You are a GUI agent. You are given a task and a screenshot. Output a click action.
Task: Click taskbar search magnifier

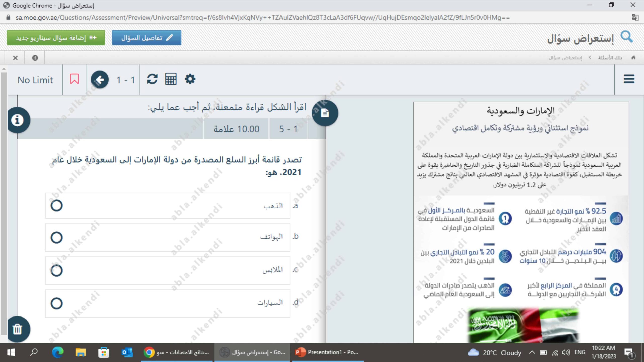click(34, 352)
